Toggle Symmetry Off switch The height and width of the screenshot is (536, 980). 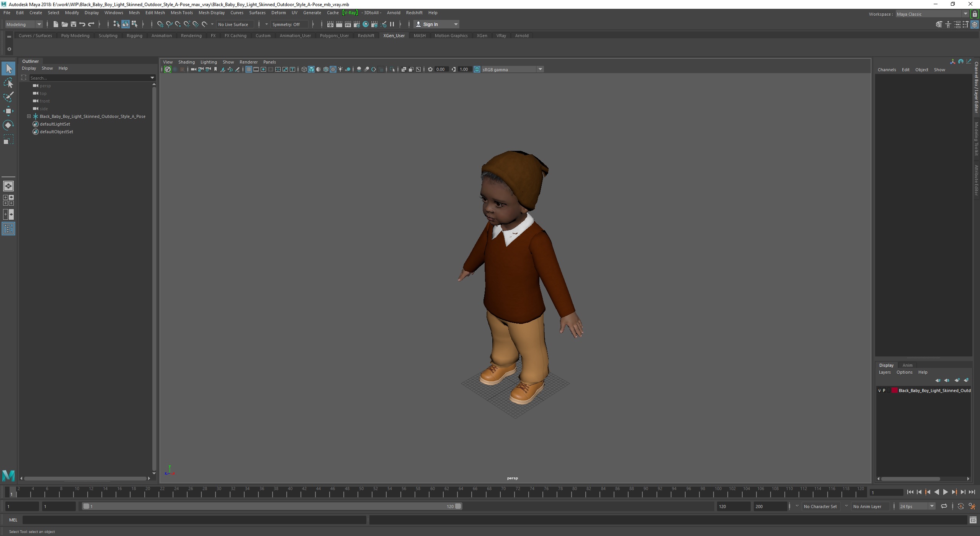[x=286, y=25]
